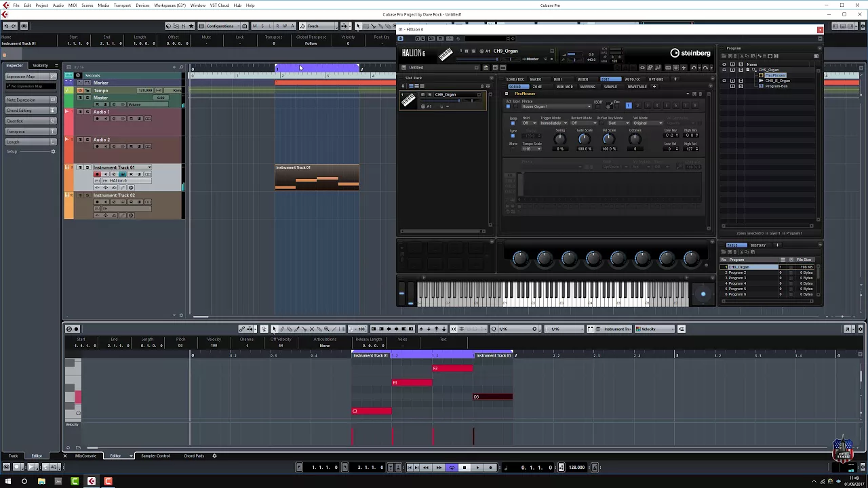The width and height of the screenshot is (868, 488).
Task: Toggle global Mute (M) button in toolbar
Action: point(255,26)
